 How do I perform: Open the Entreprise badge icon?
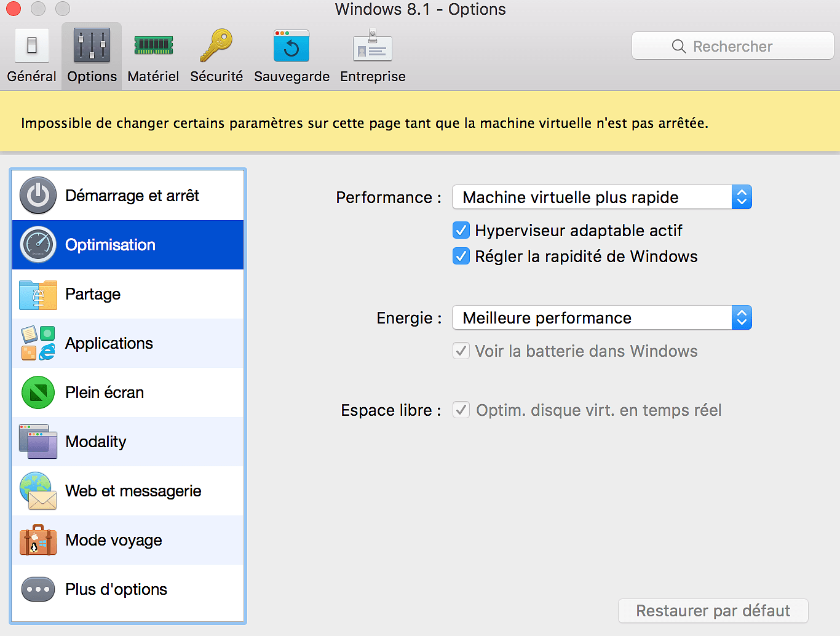point(373,46)
